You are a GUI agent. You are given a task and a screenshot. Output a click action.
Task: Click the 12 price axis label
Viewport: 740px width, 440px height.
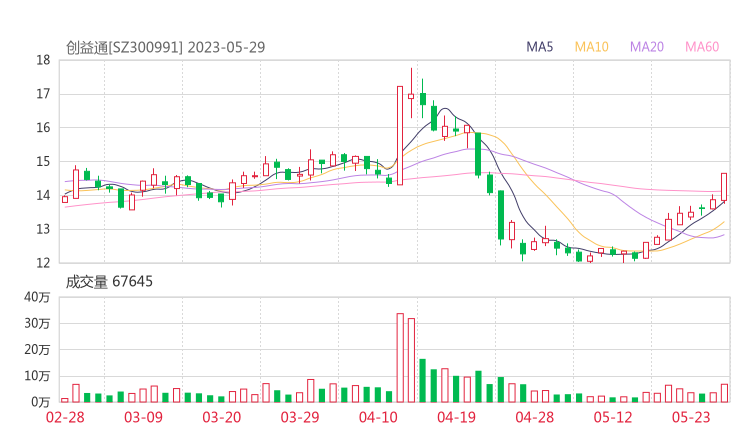pos(43,262)
